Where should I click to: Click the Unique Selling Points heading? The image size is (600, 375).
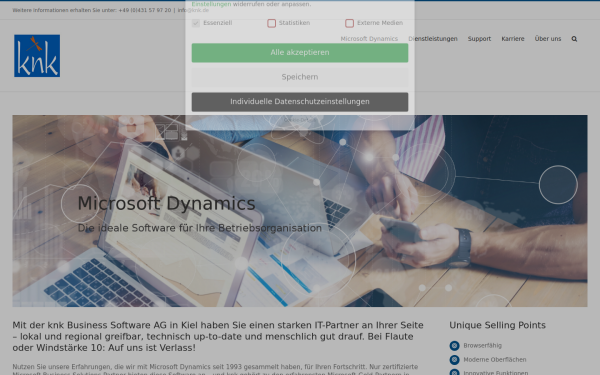(x=497, y=325)
